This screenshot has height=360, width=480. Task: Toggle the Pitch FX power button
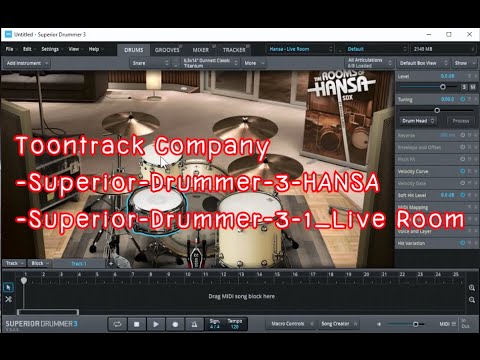click(x=462, y=159)
